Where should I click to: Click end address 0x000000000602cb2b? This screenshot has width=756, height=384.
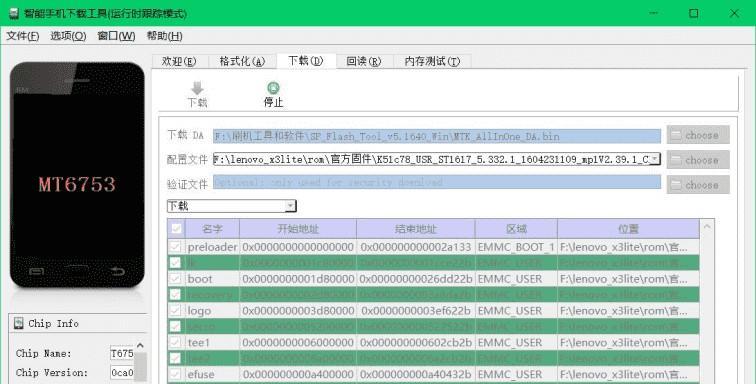(416, 343)
